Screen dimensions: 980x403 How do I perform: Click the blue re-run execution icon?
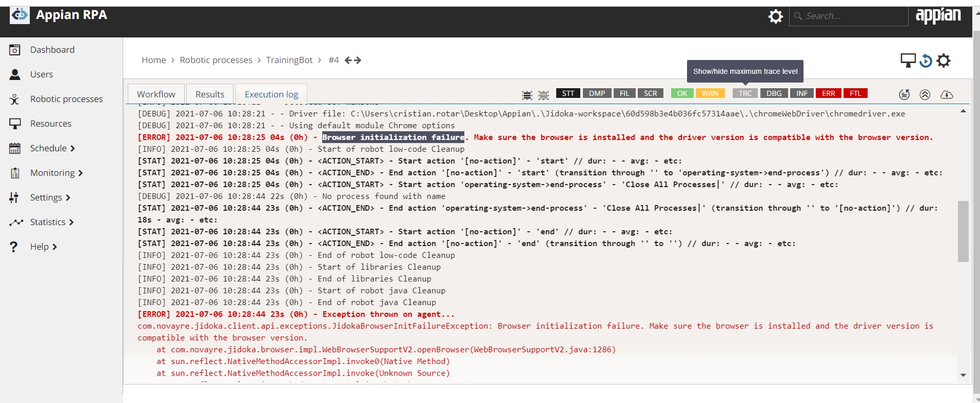[x=926, y=61]
